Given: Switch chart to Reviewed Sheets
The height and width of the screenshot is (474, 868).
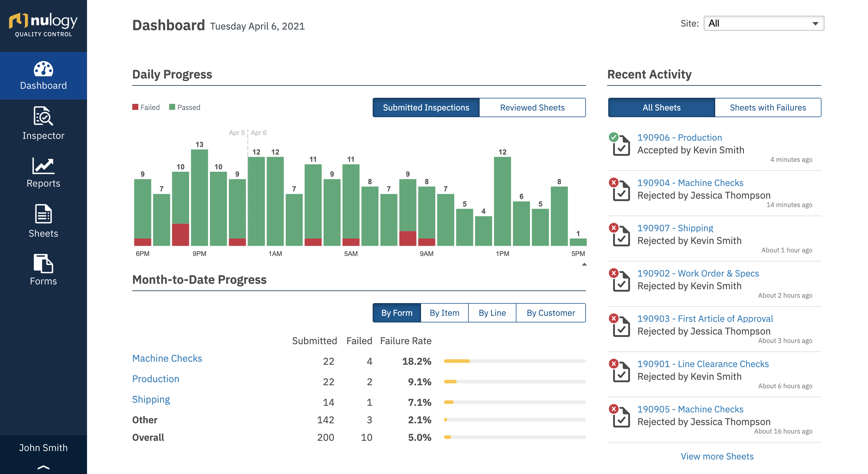Looking at the screenshot, I should (x=532, y=107).
